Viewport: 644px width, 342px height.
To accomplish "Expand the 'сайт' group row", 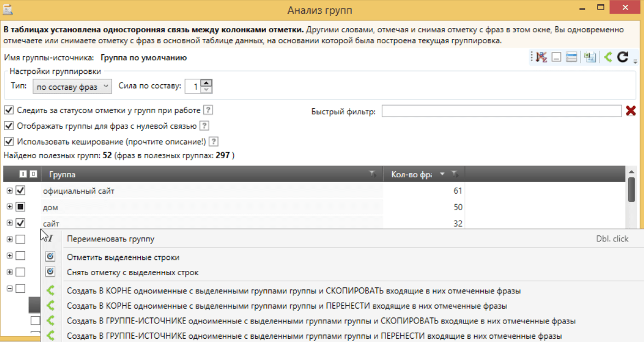I will click(x=9, y=223).
